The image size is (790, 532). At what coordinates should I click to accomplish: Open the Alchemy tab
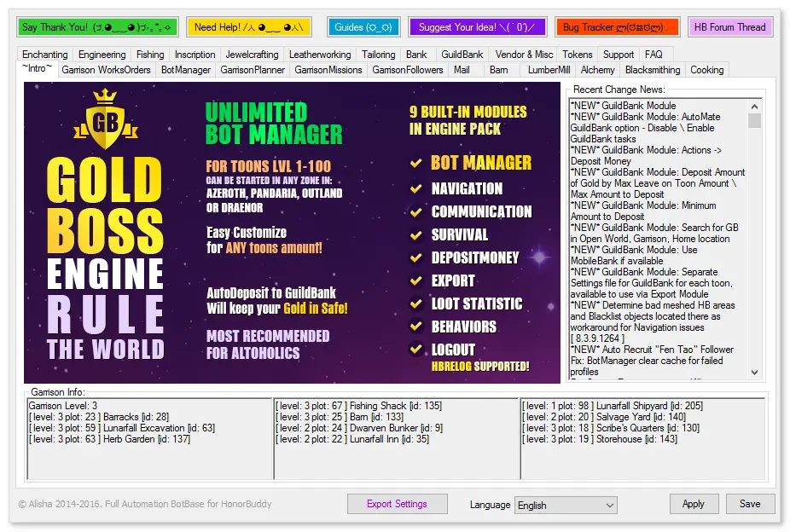(x=597, y=70)
